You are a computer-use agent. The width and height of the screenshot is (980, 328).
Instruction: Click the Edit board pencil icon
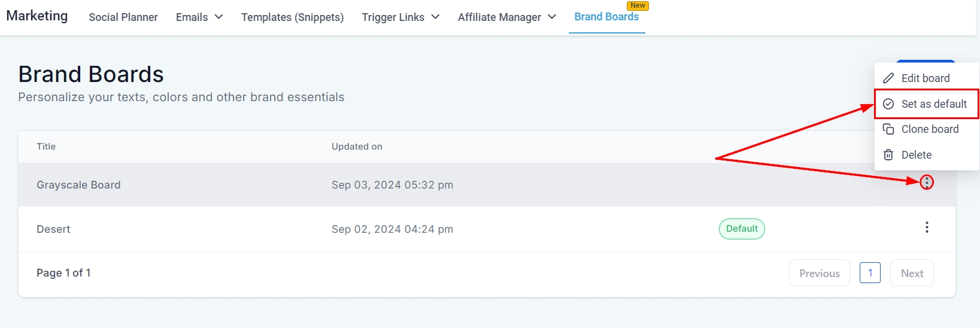[888, 78]
